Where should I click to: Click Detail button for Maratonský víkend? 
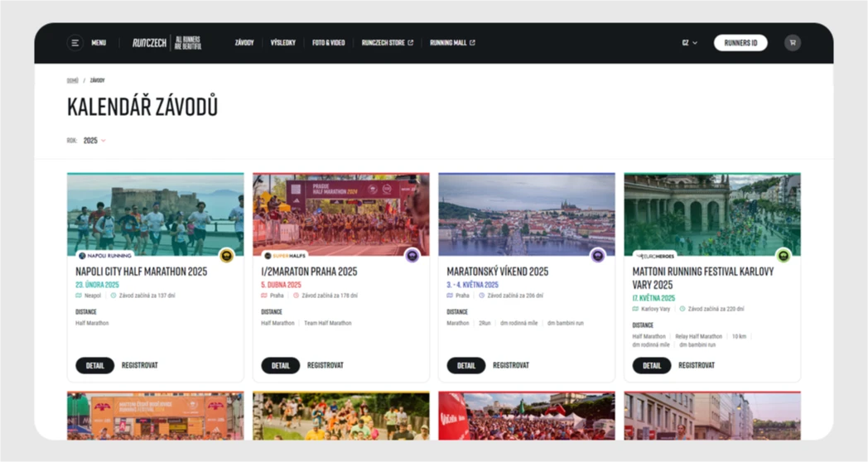pyautogui.click(x=465, y=365)
